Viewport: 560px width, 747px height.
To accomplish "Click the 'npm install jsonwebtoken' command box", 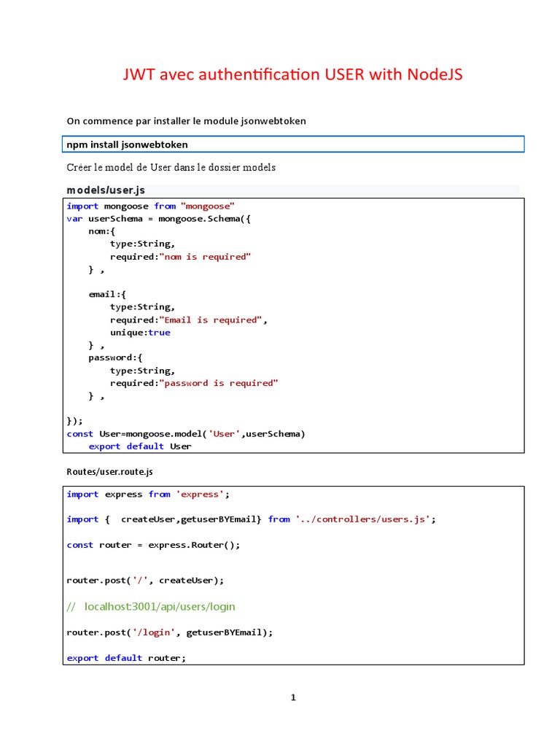I will pos(293,144).
